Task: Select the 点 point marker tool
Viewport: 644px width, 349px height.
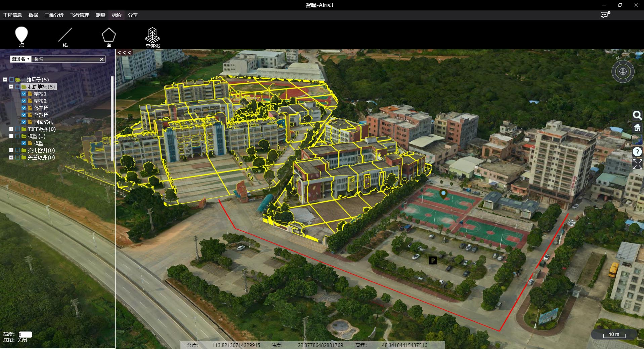Action: pos(22,37)
